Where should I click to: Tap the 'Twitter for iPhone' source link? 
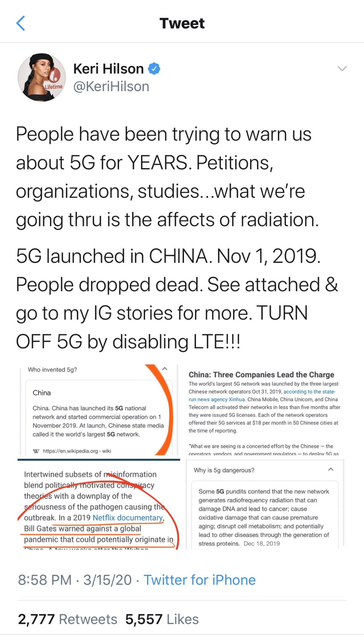(199, 580)
